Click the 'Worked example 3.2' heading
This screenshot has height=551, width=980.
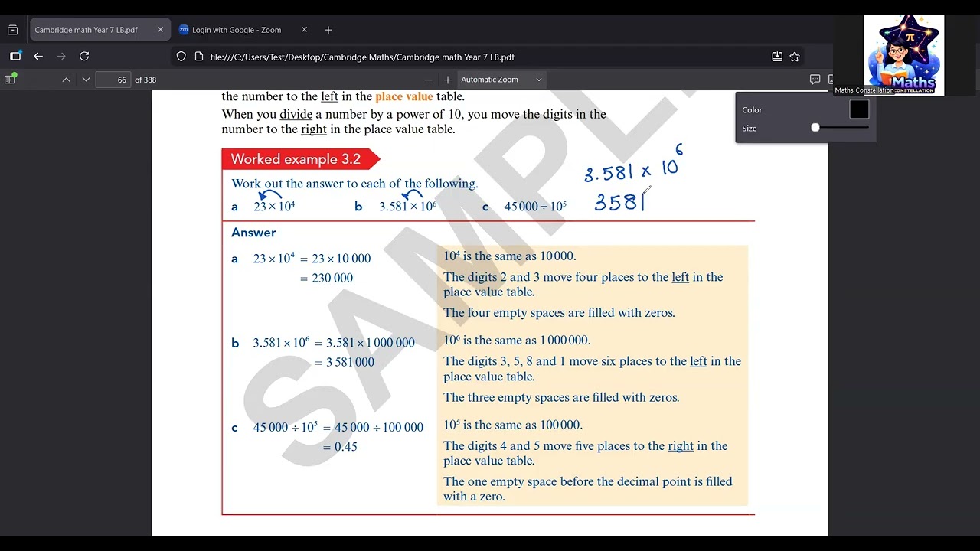(x=296, y=159)
